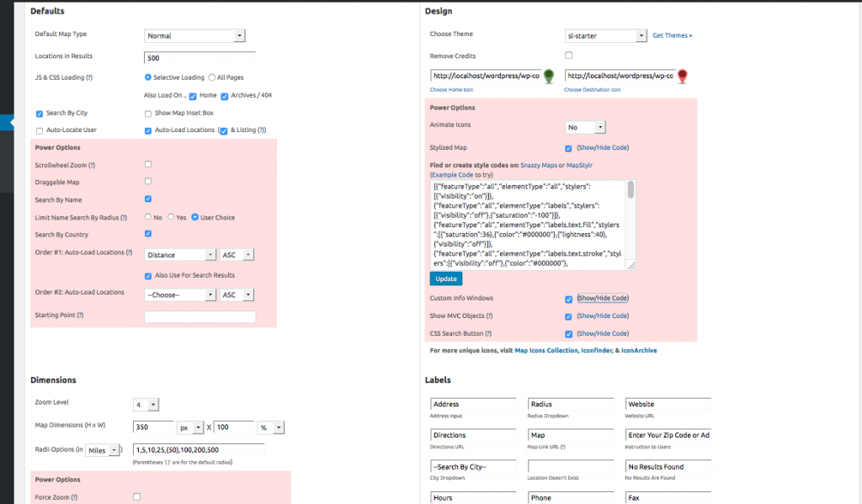
Task: Uncheck the Search By City option
Action: click(x=40, y=113)
